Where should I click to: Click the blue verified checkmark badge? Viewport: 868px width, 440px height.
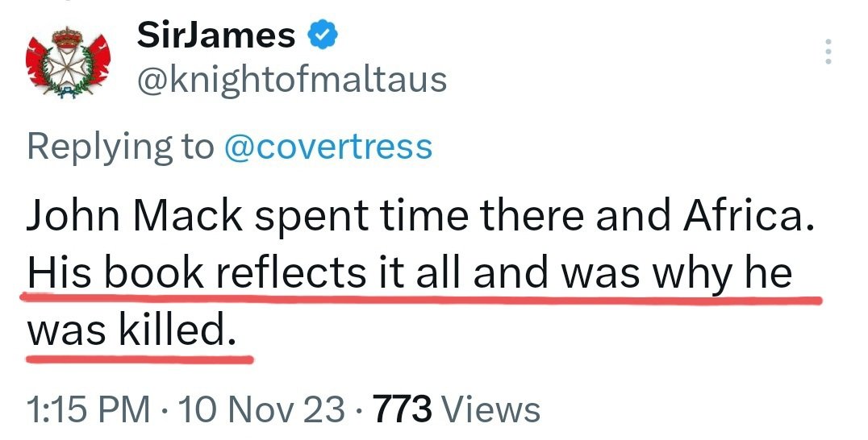pyautogui.click(x=322, y=35)
